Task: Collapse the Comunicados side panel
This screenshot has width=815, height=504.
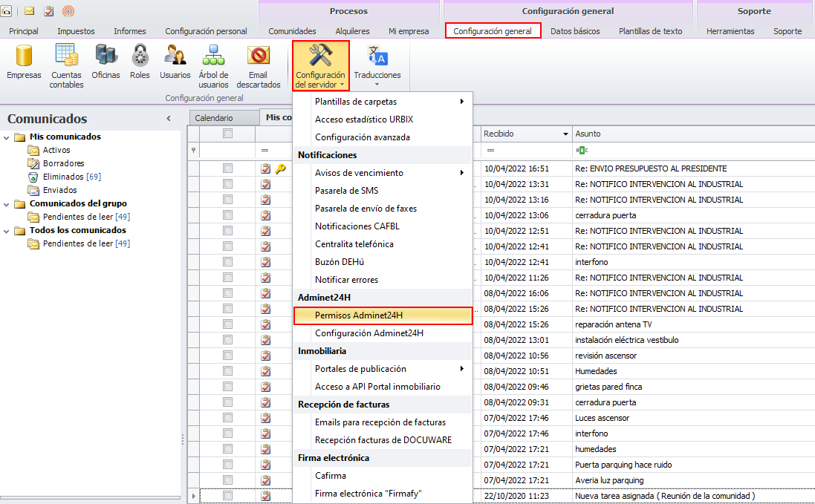Action: [x=169, y=119]
